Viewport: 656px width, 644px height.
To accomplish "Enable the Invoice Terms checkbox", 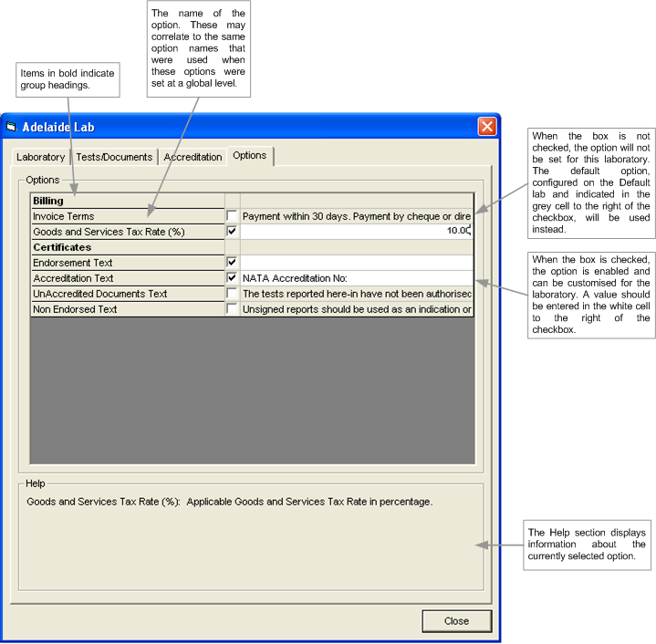I will point(232,216).
